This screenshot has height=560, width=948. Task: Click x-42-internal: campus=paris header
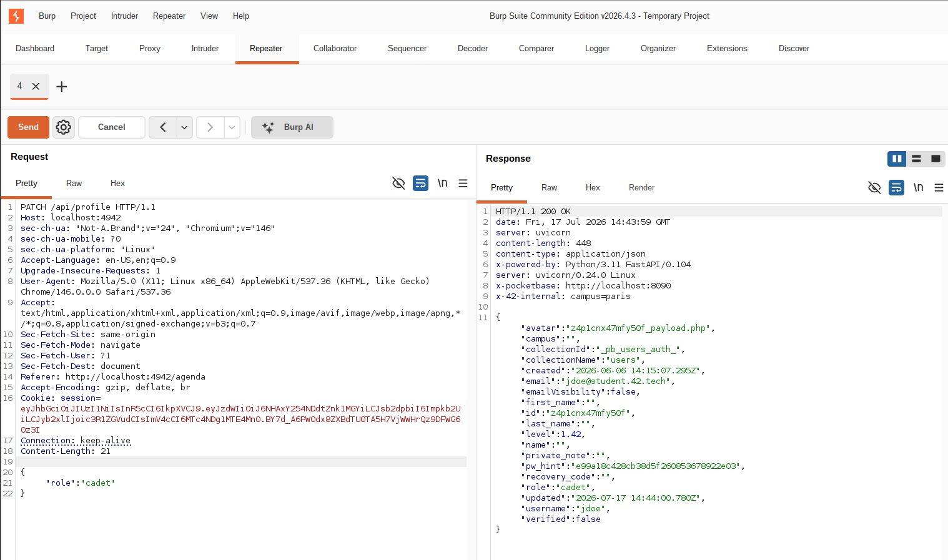click(563, 297)
